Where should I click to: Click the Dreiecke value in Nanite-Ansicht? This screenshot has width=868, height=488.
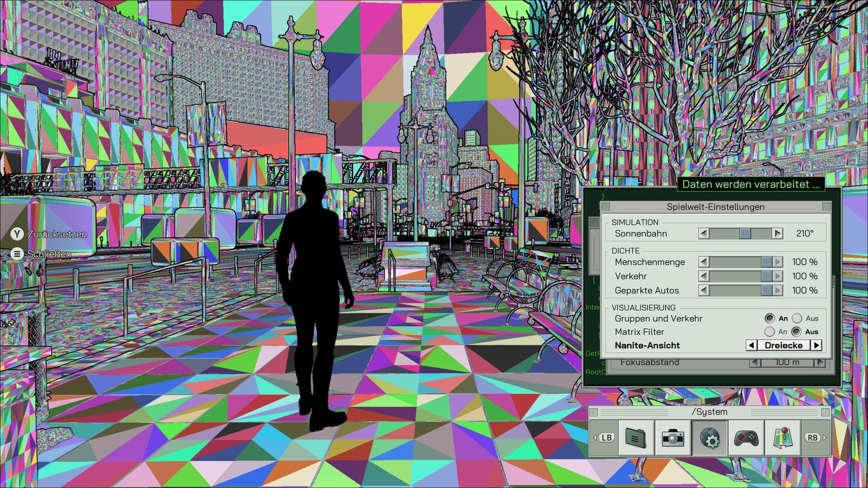click(x=784, y=345)
